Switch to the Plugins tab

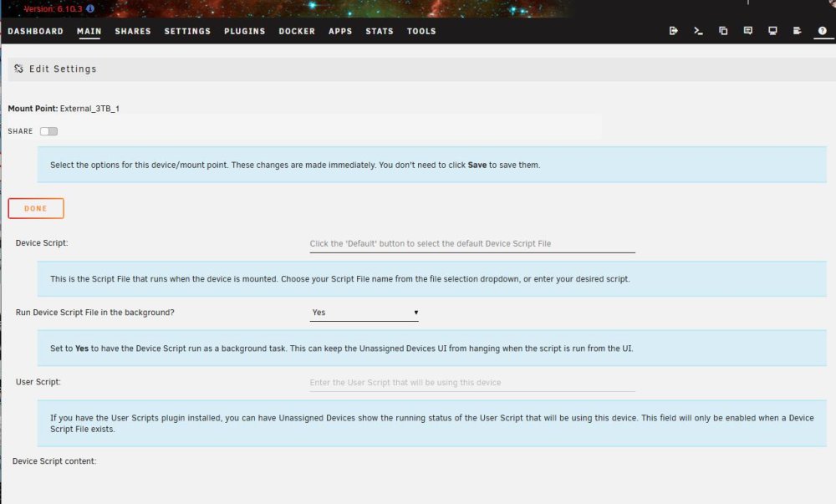pyautogui.click(x=245, y=32)
